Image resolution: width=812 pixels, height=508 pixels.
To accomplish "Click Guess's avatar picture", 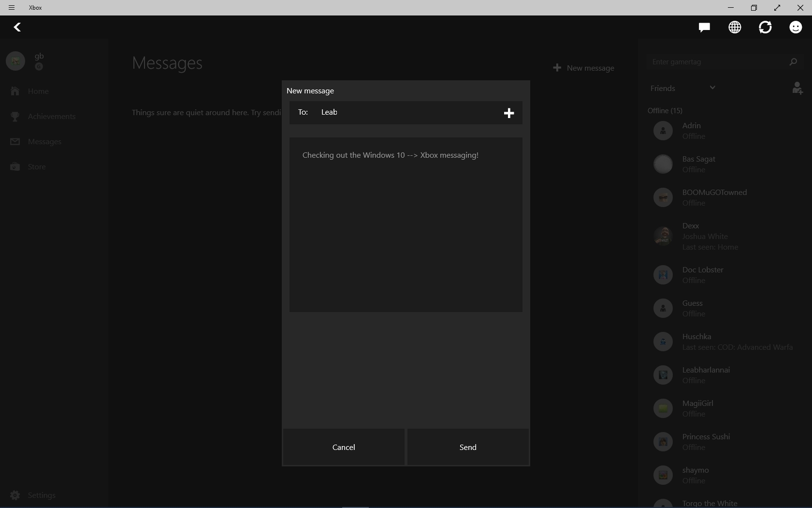I will 663,308.
